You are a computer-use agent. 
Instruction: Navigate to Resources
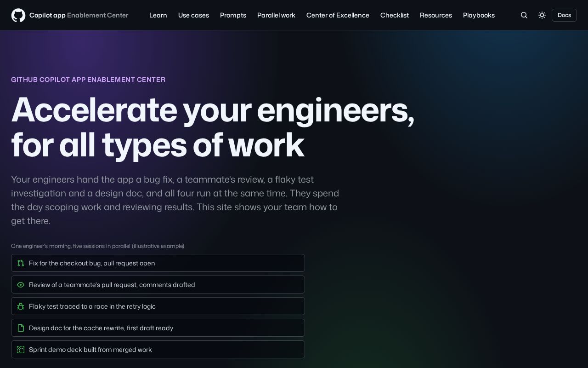coord(436,15)
